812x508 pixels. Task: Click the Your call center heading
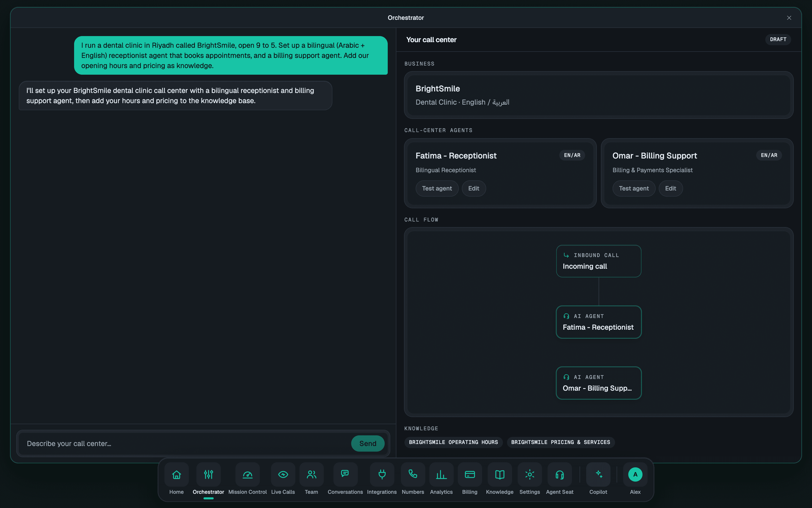click(x=431, y=40)
